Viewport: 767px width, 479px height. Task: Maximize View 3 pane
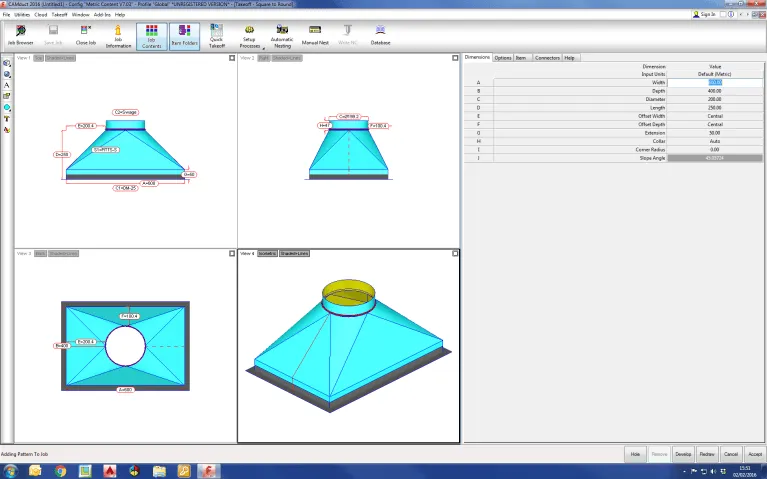[x=232, y=253]
